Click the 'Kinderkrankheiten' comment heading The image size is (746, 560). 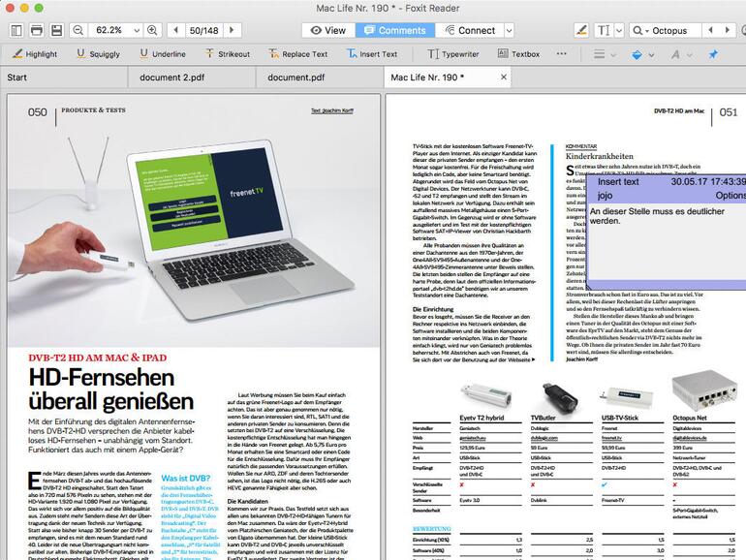600,156
